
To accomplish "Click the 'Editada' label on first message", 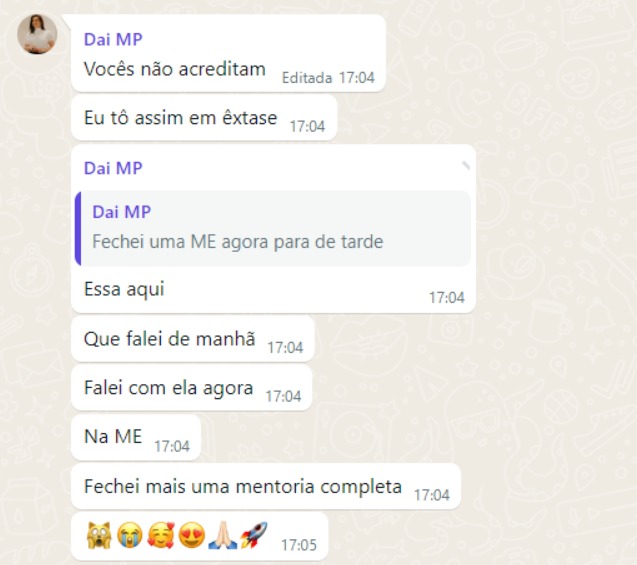I will point(307,78).
